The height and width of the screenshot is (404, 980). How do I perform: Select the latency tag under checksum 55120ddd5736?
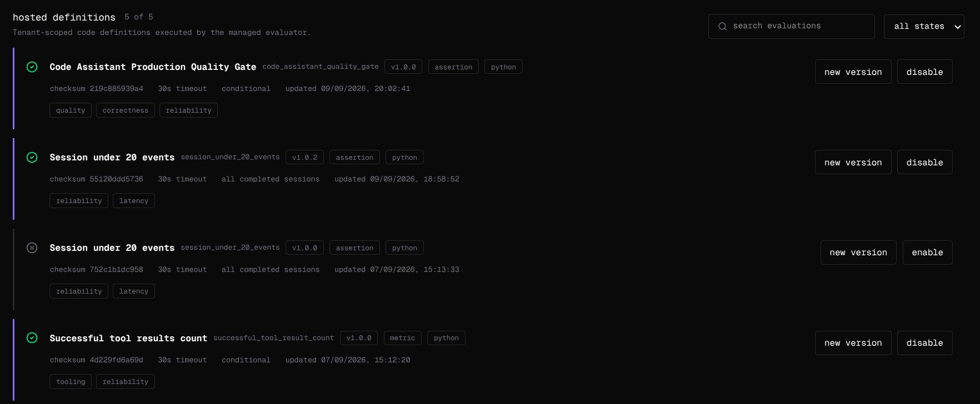[134, 201]
